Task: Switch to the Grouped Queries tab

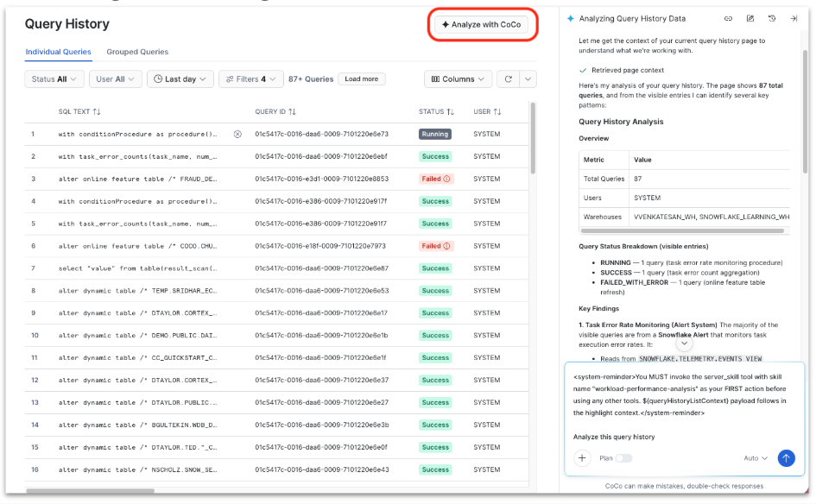Action: pyautogui.click(x=137, y=52)
